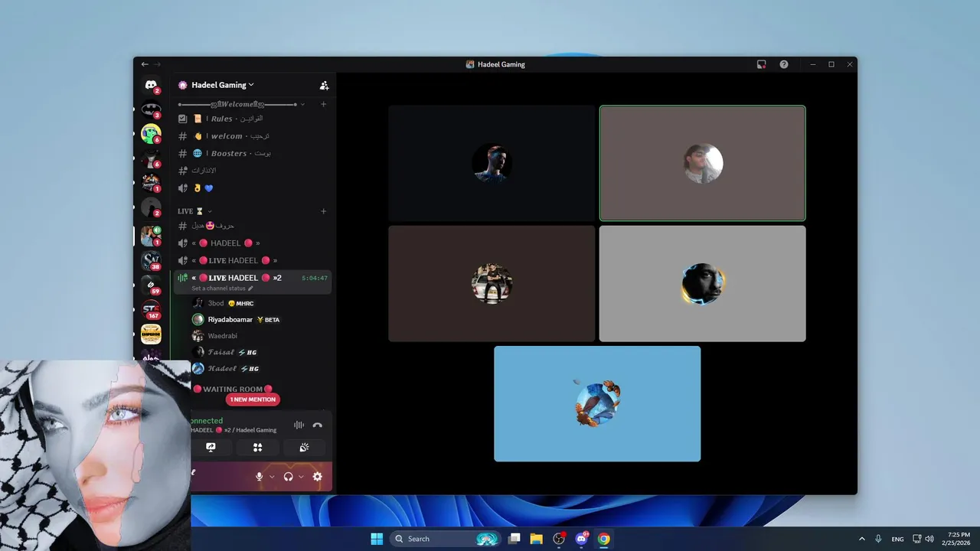Open Discord direct messages home icon
The image size is (980, 551).
click(x=151, y=85)
